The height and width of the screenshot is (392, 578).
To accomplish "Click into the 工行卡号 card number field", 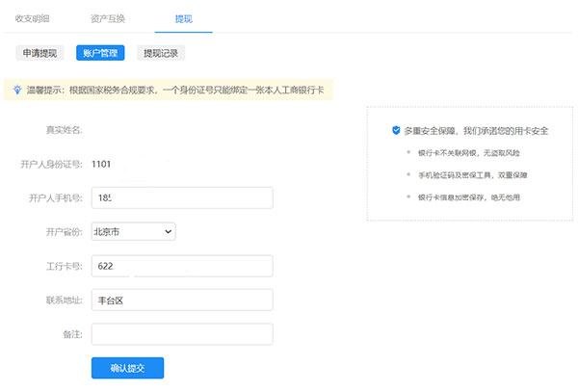I will point(182,266).
